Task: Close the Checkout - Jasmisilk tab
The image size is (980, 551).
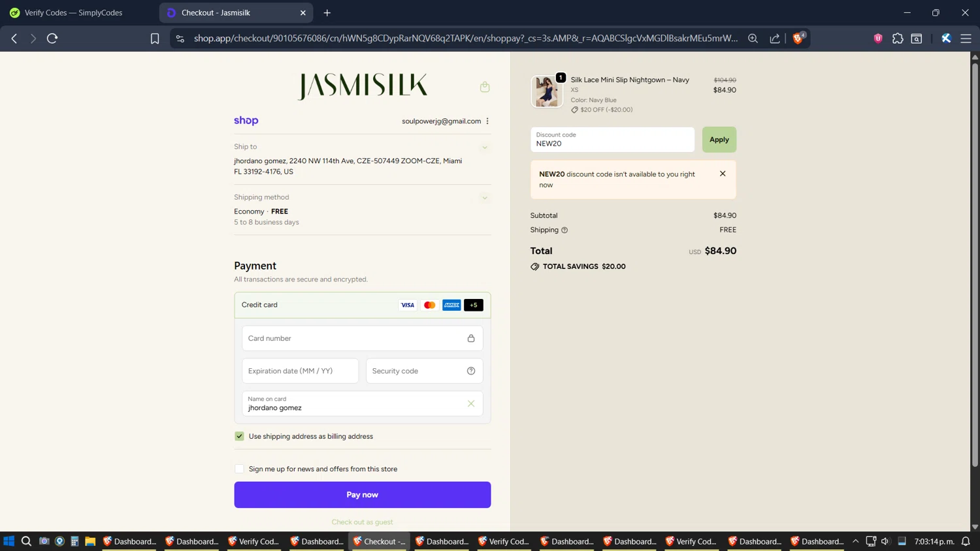Action: pos(303,12)
